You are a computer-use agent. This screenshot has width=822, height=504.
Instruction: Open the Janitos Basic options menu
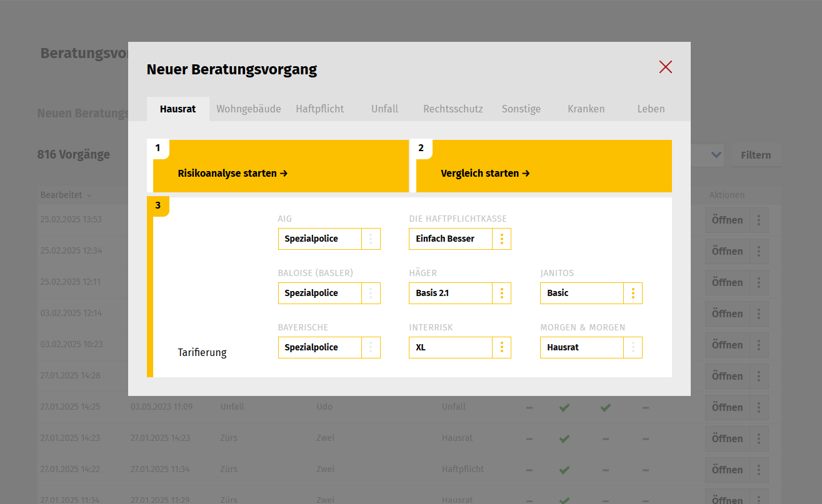click(633, 293)
